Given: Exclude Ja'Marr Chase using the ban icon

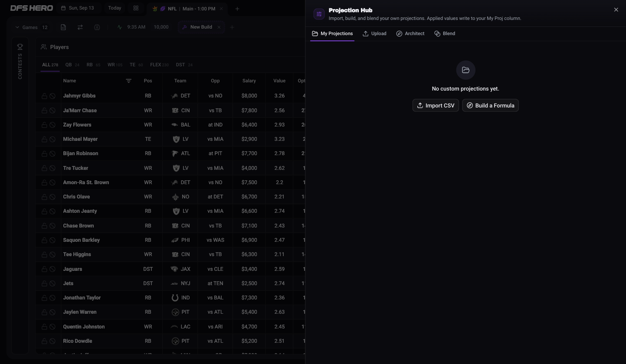Looking at the screenshot, I should 52,110.
